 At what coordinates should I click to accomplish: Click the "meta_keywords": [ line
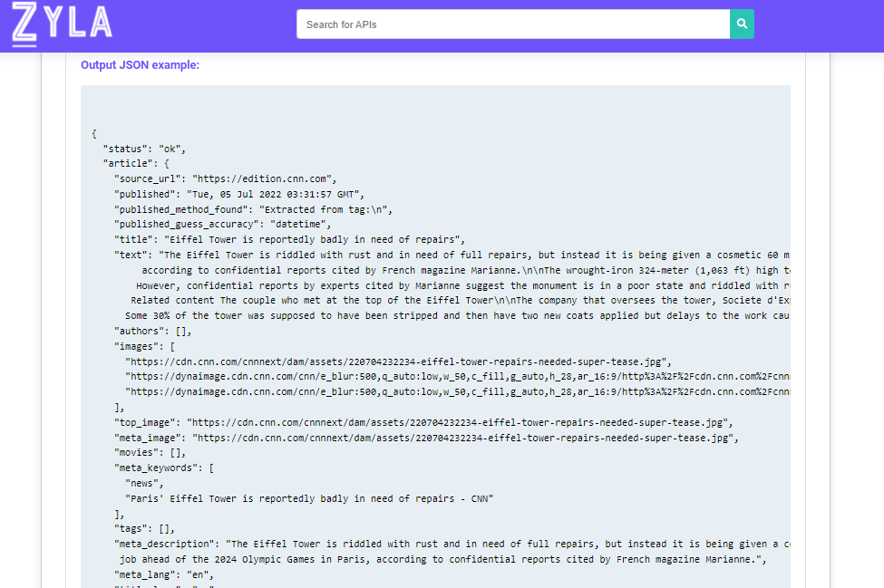(164, 468)
